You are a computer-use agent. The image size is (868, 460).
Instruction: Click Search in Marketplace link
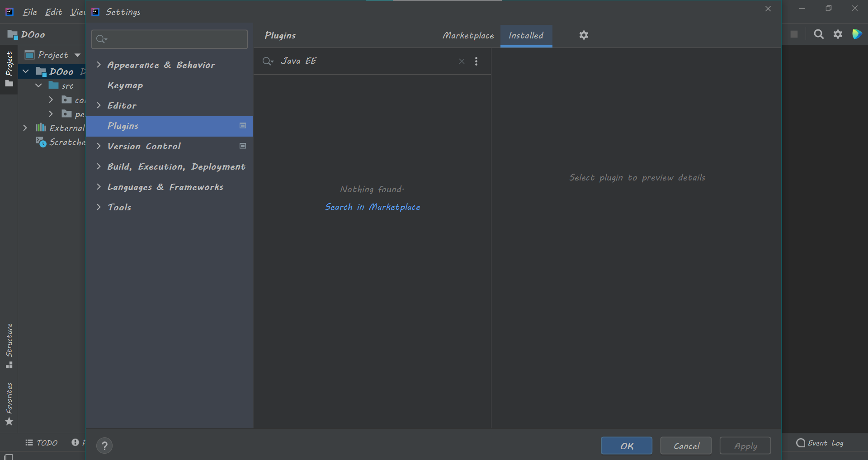pos(373,207)
